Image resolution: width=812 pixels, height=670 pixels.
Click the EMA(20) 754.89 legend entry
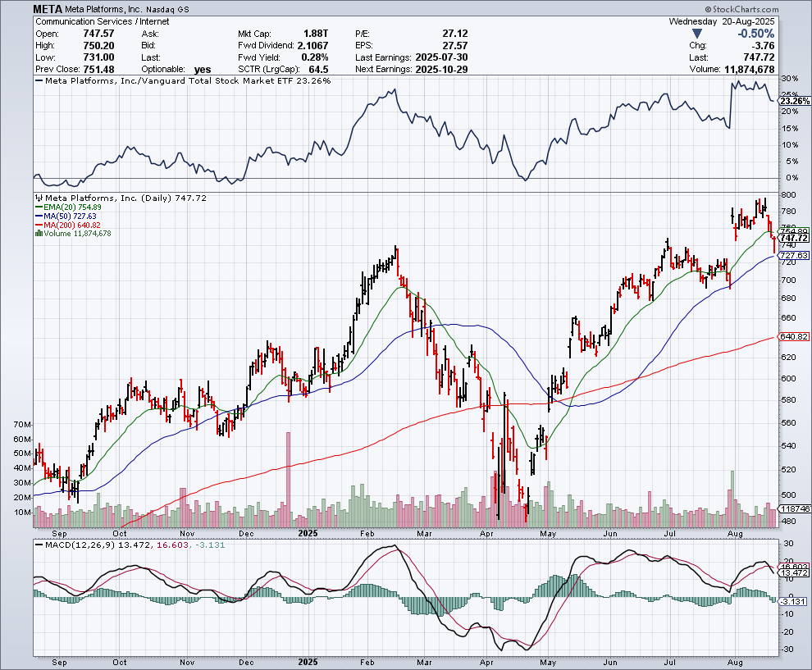coord(68,207)
